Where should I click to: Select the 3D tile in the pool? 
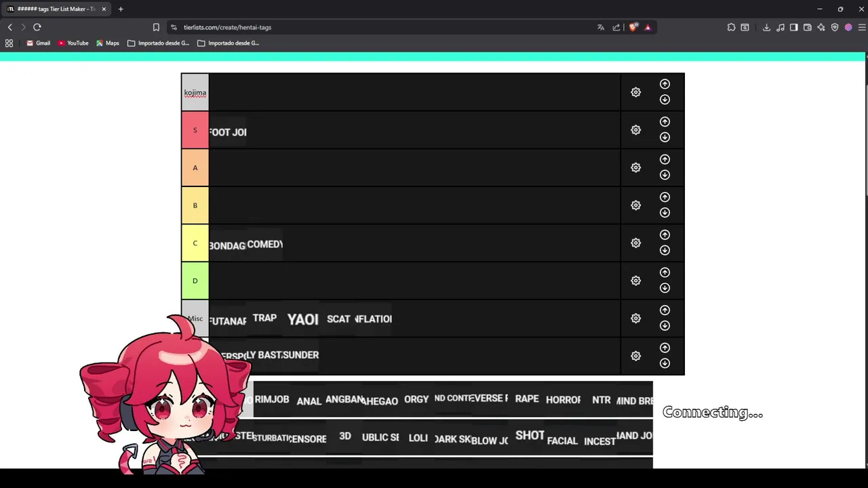(x=345, y=436)
